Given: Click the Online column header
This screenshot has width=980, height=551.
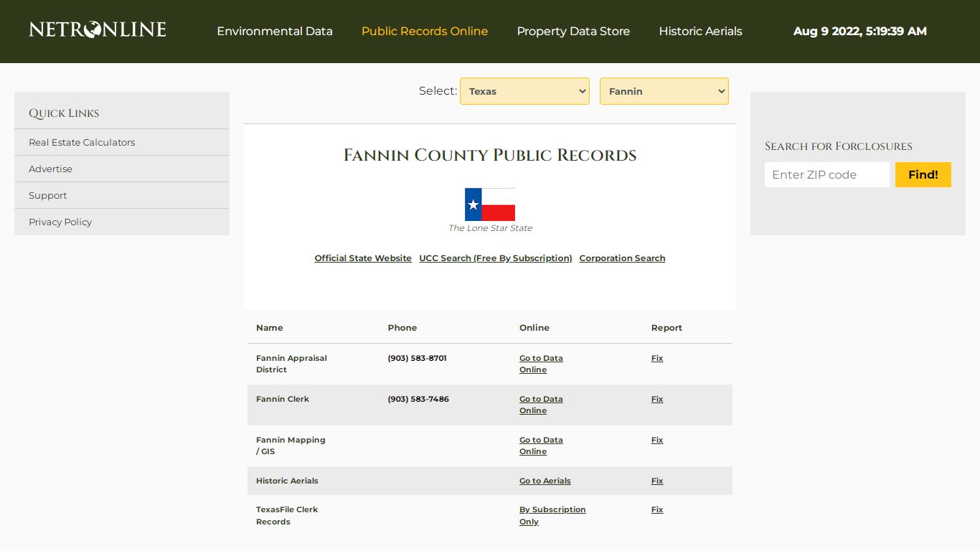Looking at the screenshot, I should tap(534, 328).
